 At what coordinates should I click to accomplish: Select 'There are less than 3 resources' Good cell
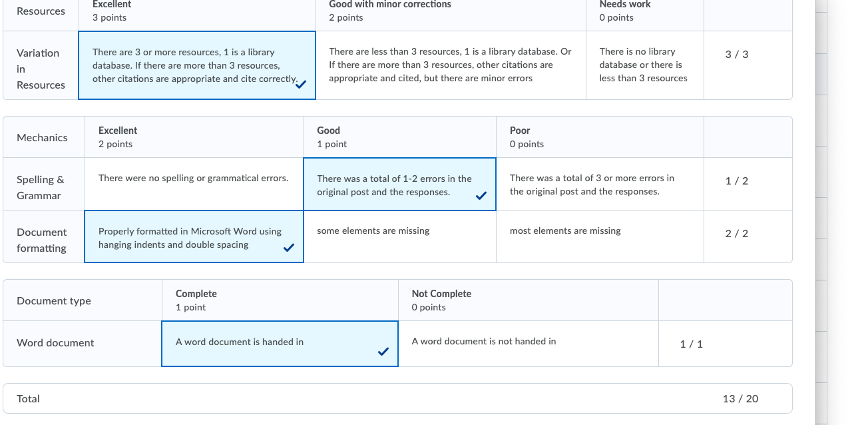(x=451, y=65)
